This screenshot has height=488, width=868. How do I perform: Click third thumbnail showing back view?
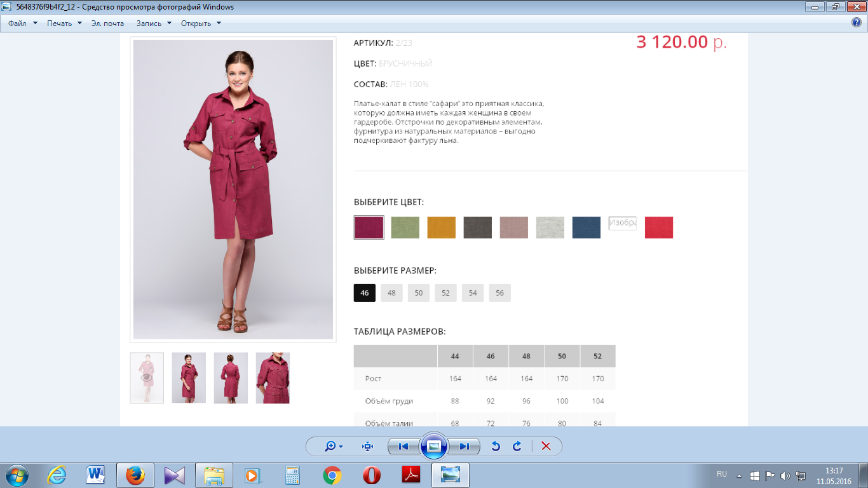231,378
